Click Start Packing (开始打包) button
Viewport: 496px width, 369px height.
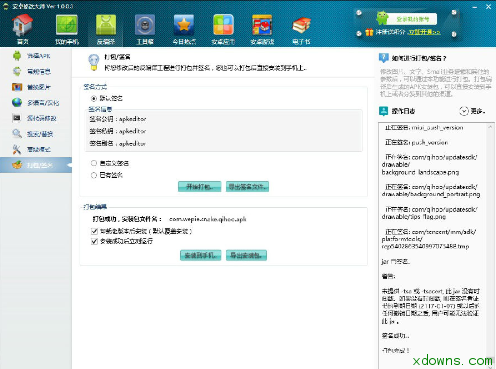(x=199, y=187)
